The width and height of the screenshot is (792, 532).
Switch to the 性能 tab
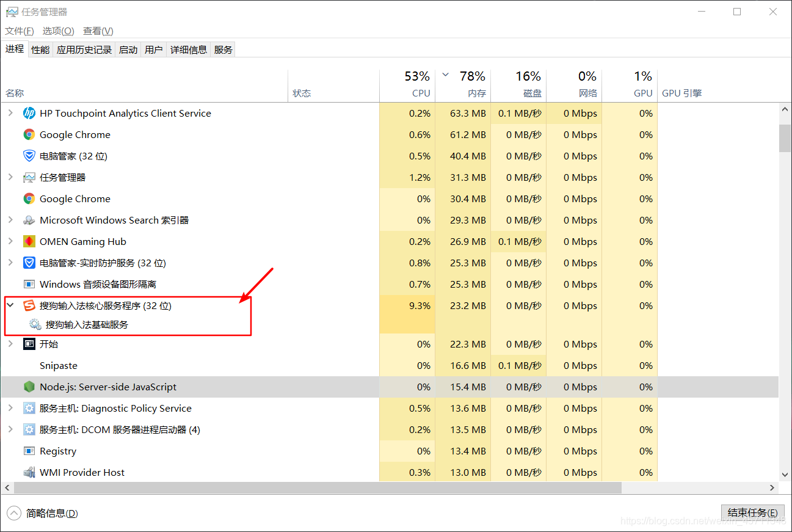[40, 49]
